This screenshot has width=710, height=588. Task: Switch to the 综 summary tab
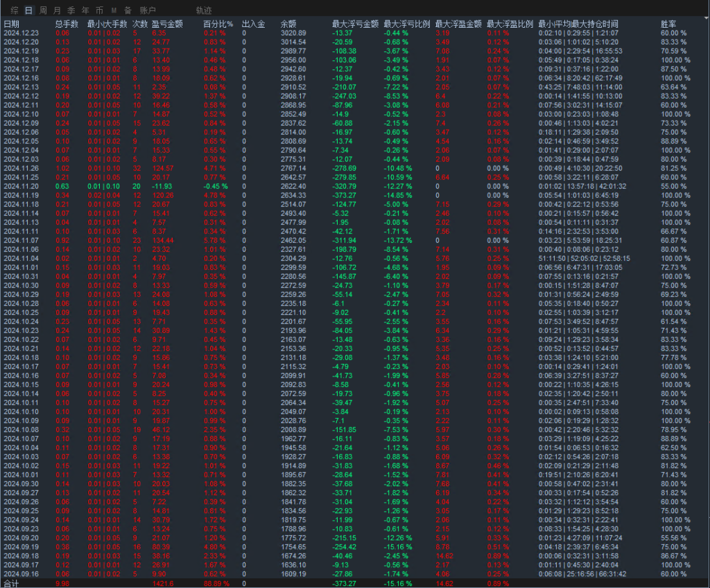click(15, 10)
